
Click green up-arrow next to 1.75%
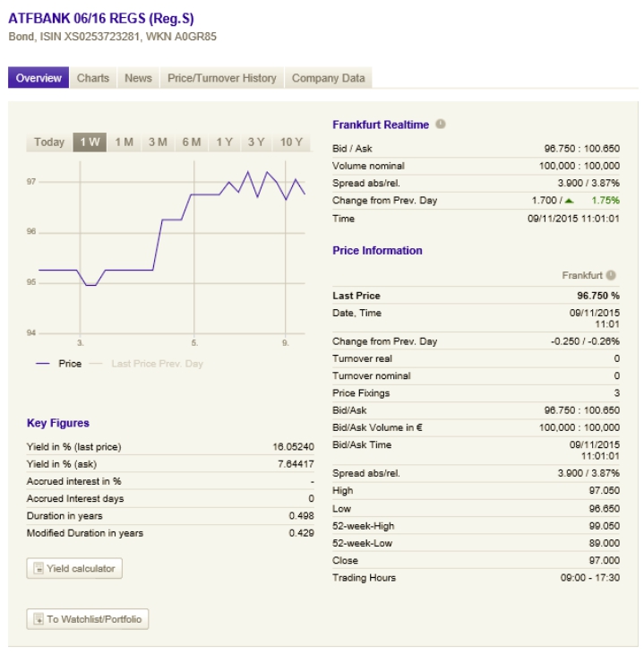569,201
